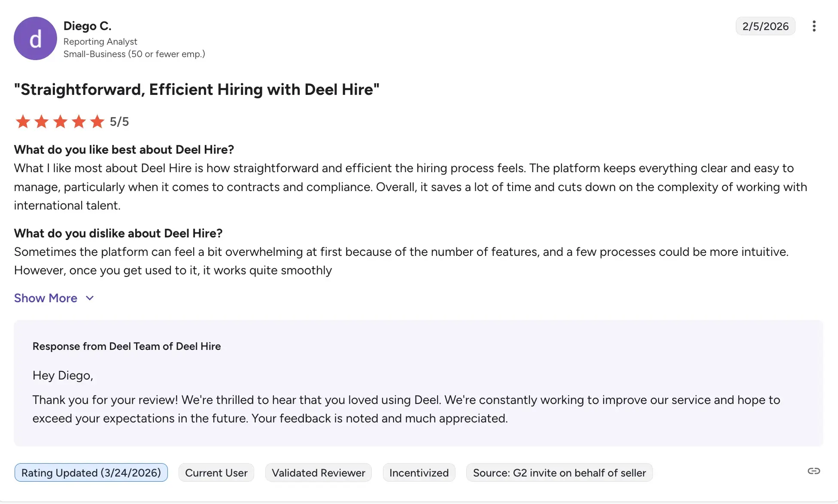Select the Current User tag
Viewport: 838px width, 504px height.
[x=216, y=473]
